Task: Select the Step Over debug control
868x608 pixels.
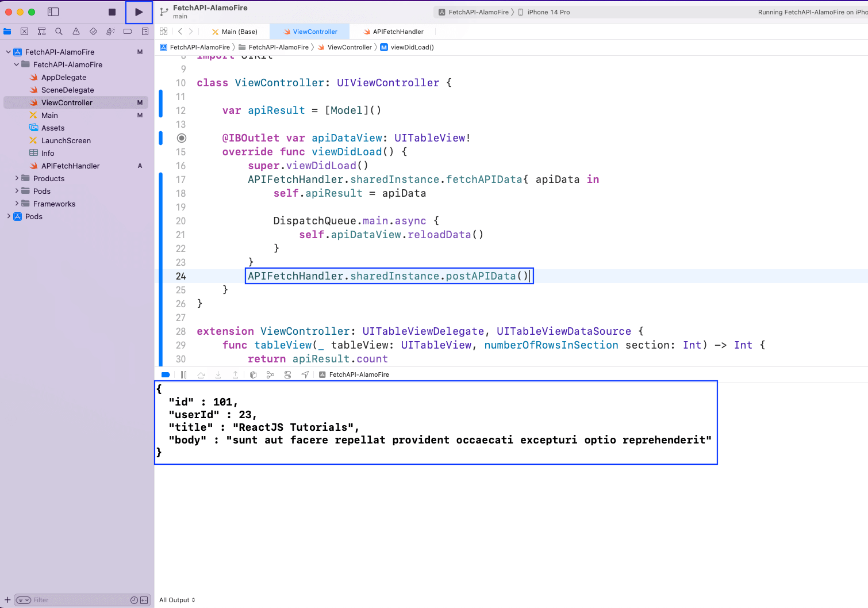Action: (201, 374)
